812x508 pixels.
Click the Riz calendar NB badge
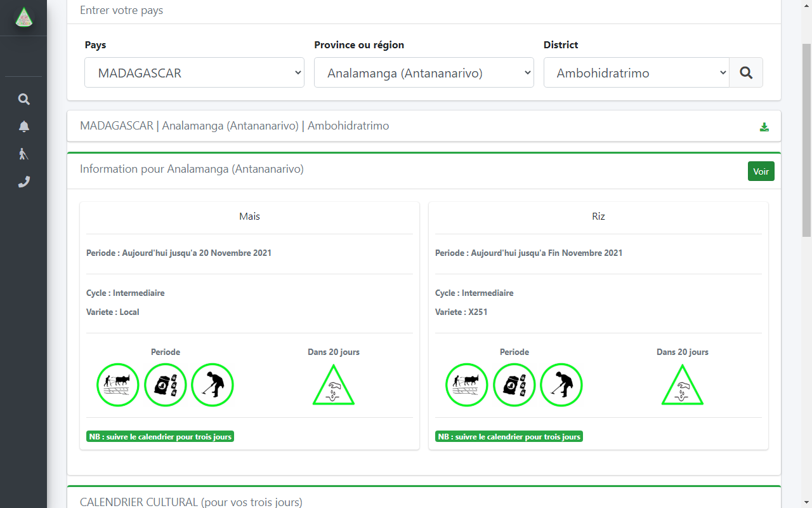[x=509, y=437]
